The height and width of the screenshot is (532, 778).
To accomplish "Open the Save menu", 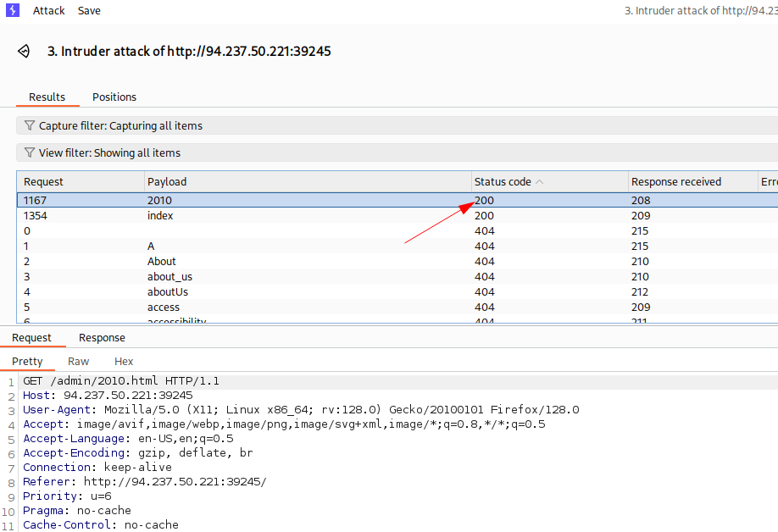I will point(89,11).
